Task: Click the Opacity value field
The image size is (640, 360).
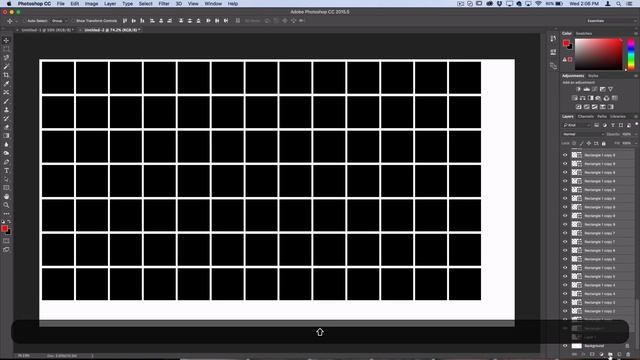Action: [x=627, y=134]
